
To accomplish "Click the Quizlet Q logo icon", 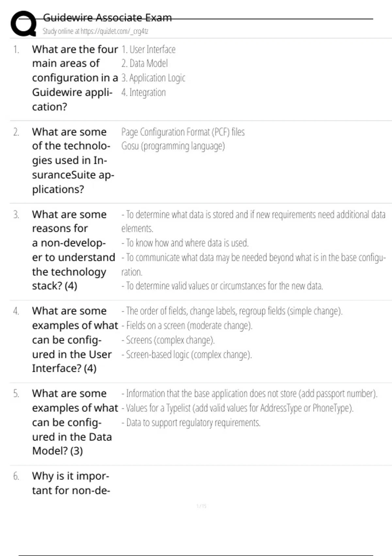I will click(23, 24).
